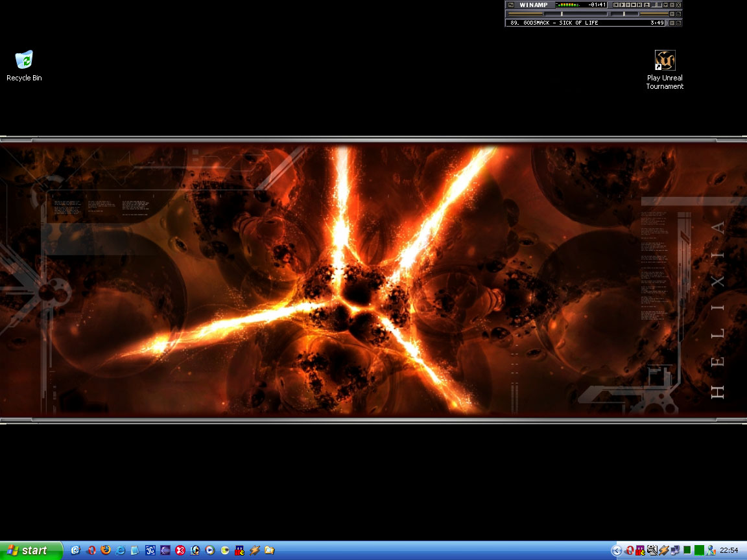Click the 22:54 clock in the taskbar
This screenshot has height=560, width=747.
729,550
